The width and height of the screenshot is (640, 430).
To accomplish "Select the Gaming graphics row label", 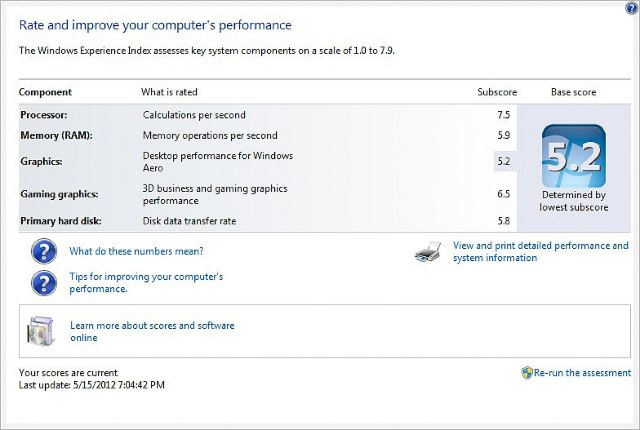I will pyautogui.click(x=59, y=194).
